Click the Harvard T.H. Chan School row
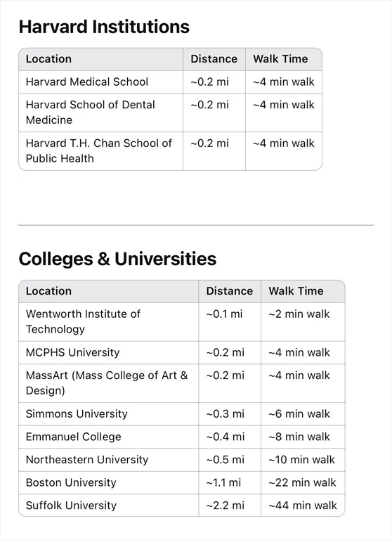Screen dimensions: 392x540 coord(171,151)
